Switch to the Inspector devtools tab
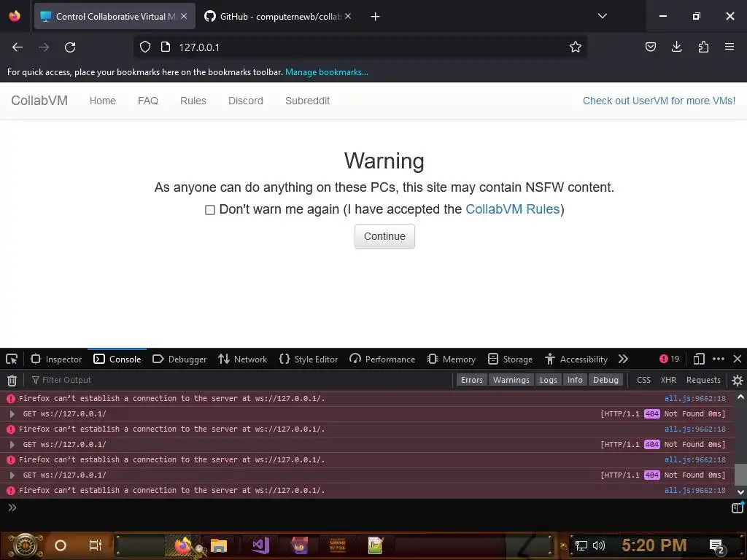Screen dimensions: 747x560 (x=56, y=359)
